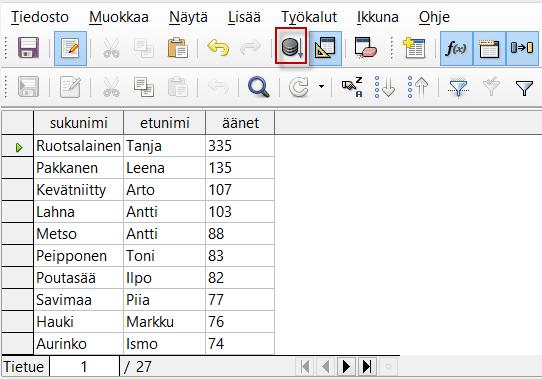This screenshot has width=542, height=379.
Task: Click the Paste clipboard icon in top toolbar
Action: [x=177, y=48]
